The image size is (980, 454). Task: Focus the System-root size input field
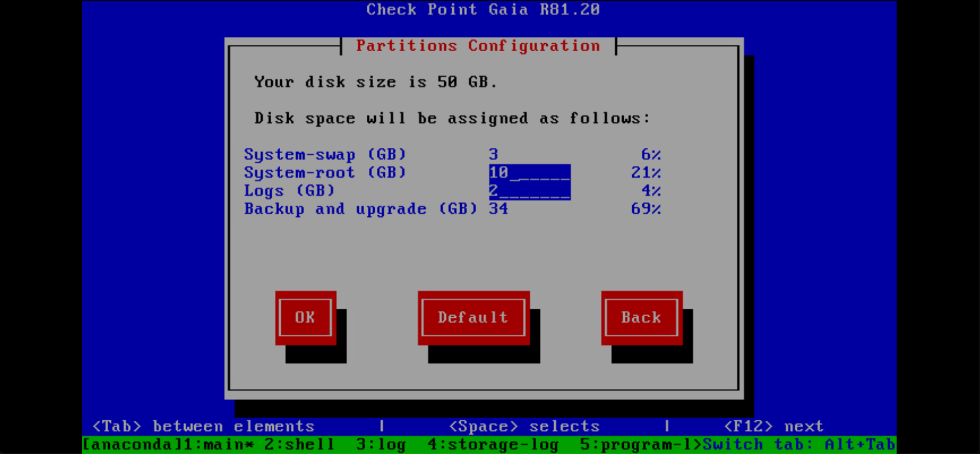click(529, 173)
